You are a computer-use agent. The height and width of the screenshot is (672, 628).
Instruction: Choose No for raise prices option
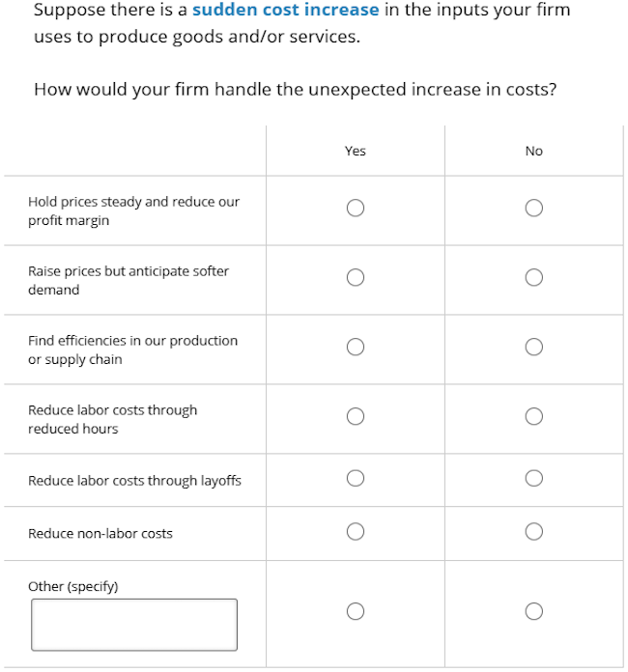tap(533, 277)
